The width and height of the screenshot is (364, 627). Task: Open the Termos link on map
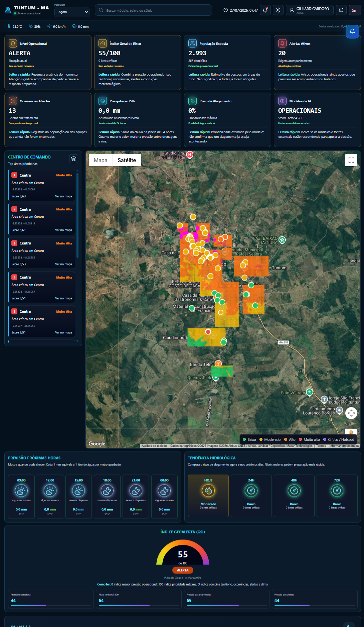coord(321,446)
